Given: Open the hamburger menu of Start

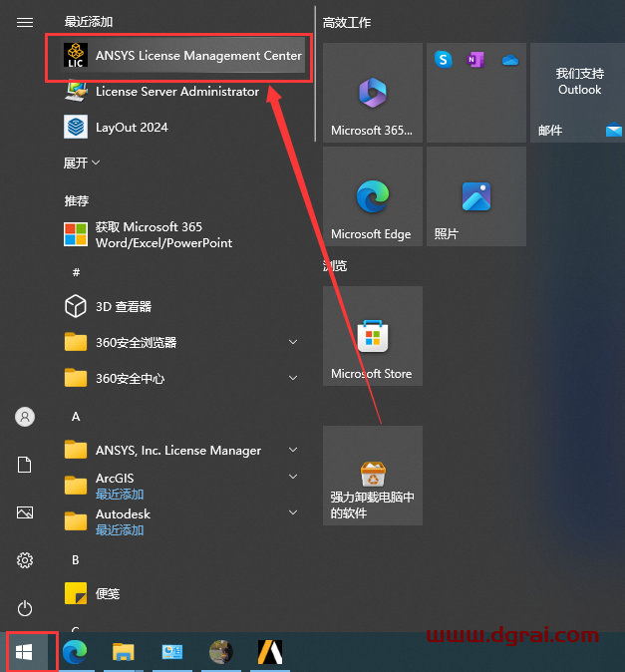Looking at the screenshot, I should [25, 22].
